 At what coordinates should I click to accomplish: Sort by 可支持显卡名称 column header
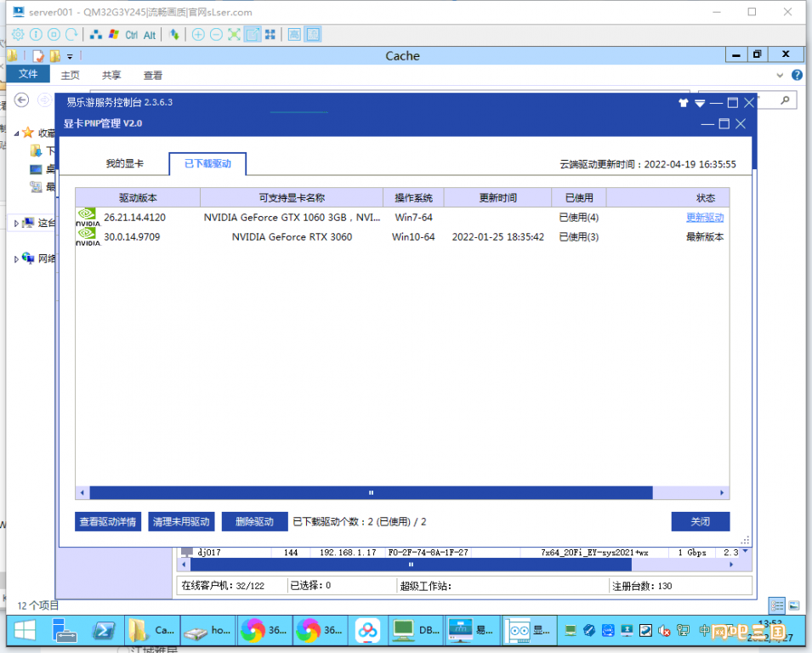pos(292,198)
